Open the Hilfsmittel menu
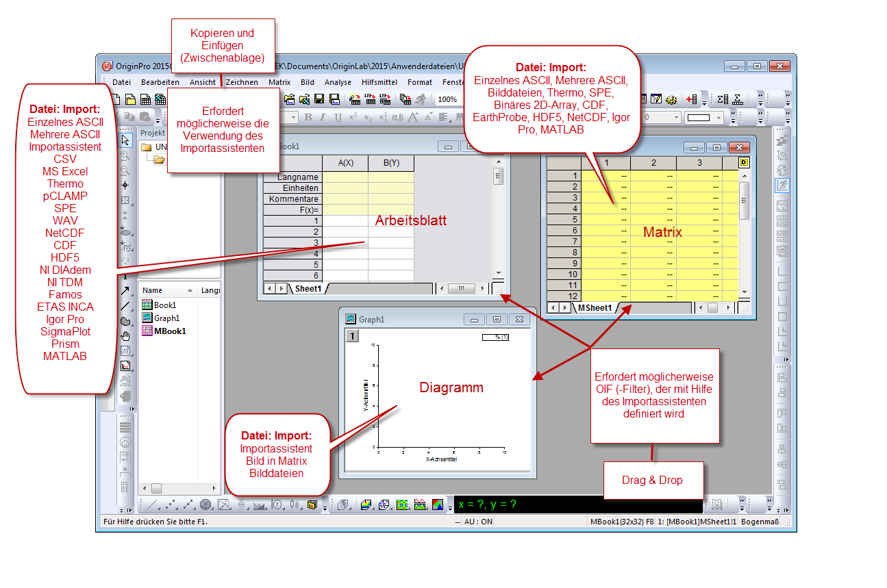The image size is (887, 588). [x=379, y=82]
